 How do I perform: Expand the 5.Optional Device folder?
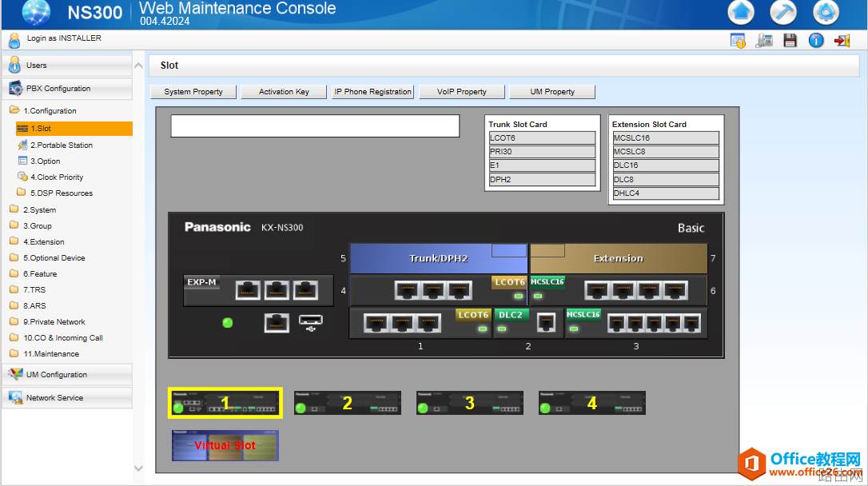48,258
